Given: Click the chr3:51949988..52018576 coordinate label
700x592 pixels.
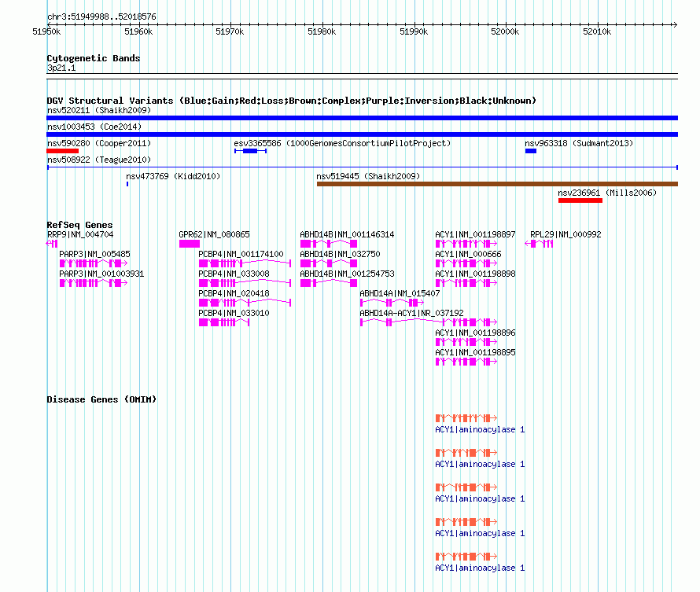Looking at the screenshot, I should coord(101,17).
